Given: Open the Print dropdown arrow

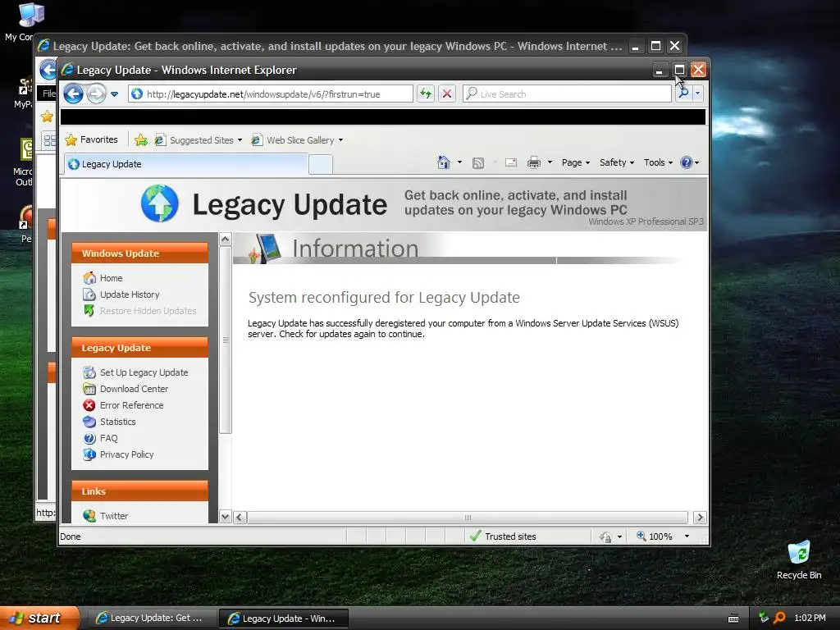Looking at the screenshot, I should click(550, 162).
